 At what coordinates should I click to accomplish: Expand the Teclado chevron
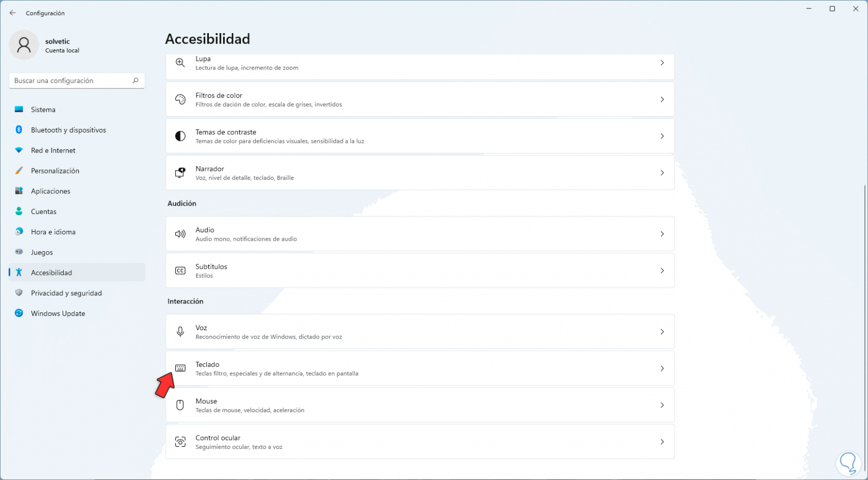662,369
